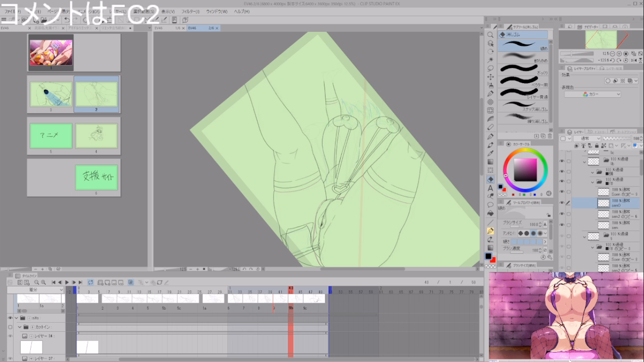The image size is (644, 362).
Task: Select the ベクター用 eraser sub tool
Action: tap(524, 81)
